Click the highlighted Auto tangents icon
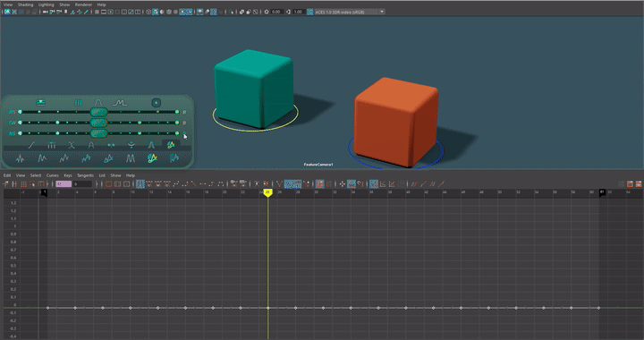The image size is (644, 340). pyautogui.click(x=140, y=184)
